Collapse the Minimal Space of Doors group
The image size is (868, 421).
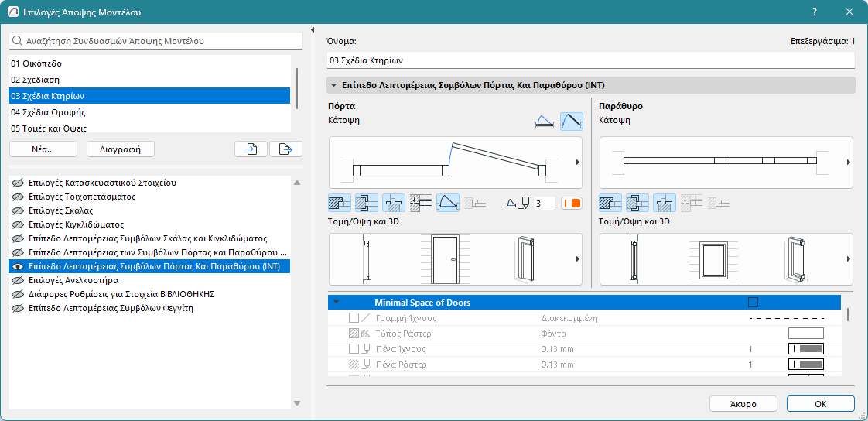[x=337, y=303]
